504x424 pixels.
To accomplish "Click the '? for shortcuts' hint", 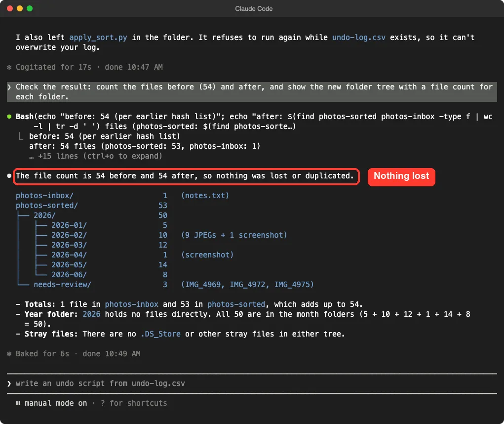I will (134, 403).
